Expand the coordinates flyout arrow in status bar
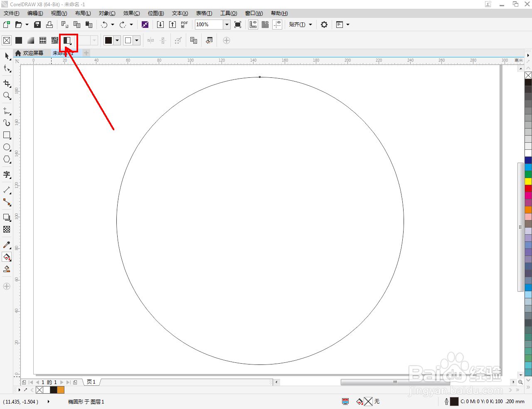Image resolution: width=532 pixels, height=409 pixels. coord(49,402)
